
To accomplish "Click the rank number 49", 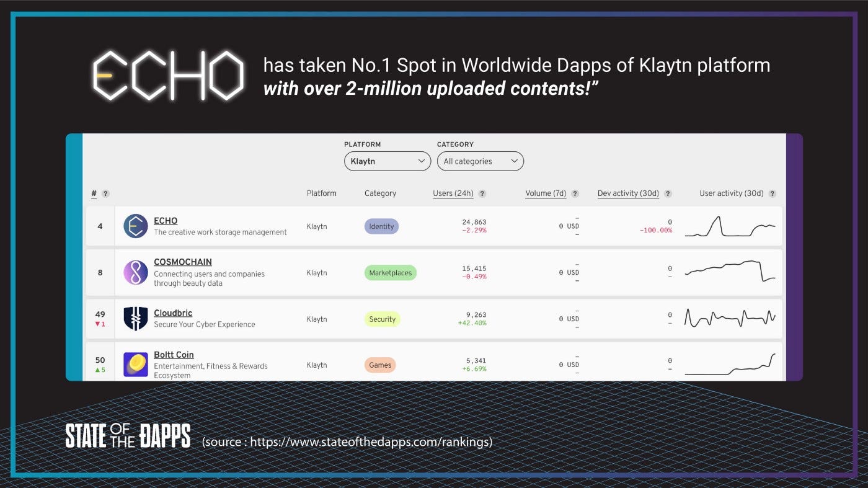I will point(100,314).
